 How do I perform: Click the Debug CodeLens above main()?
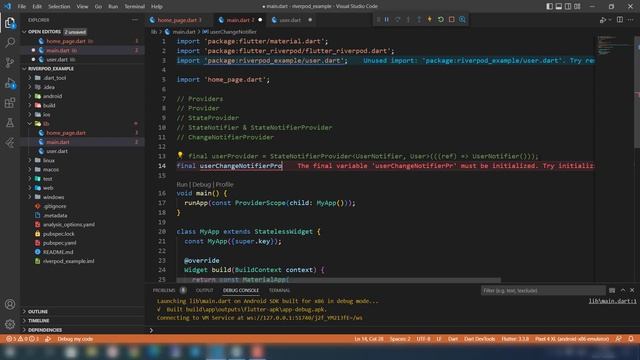202,184
